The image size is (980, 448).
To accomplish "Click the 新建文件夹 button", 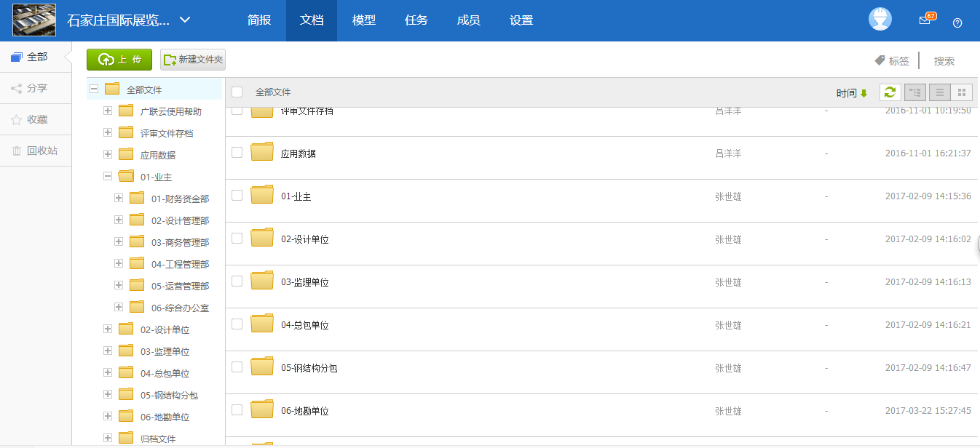I will [x=193, y=60].
